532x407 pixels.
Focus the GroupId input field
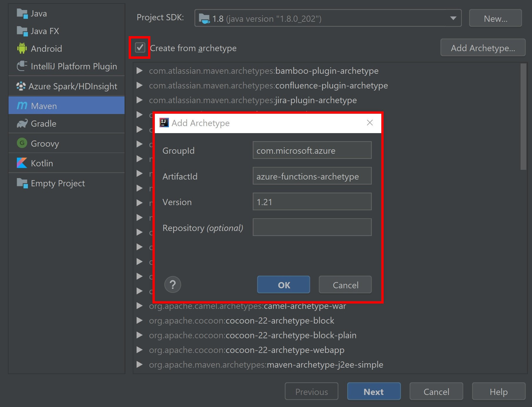pos(312,150)
